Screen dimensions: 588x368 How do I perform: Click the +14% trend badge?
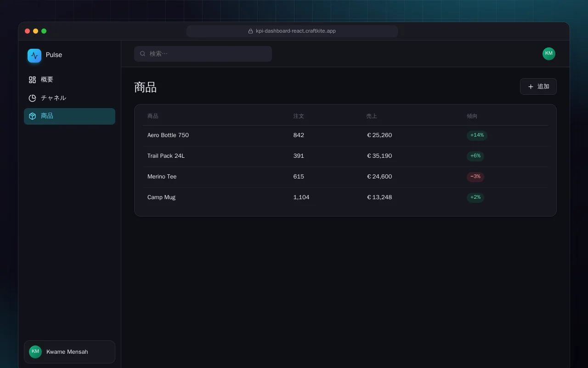point(477,135)
